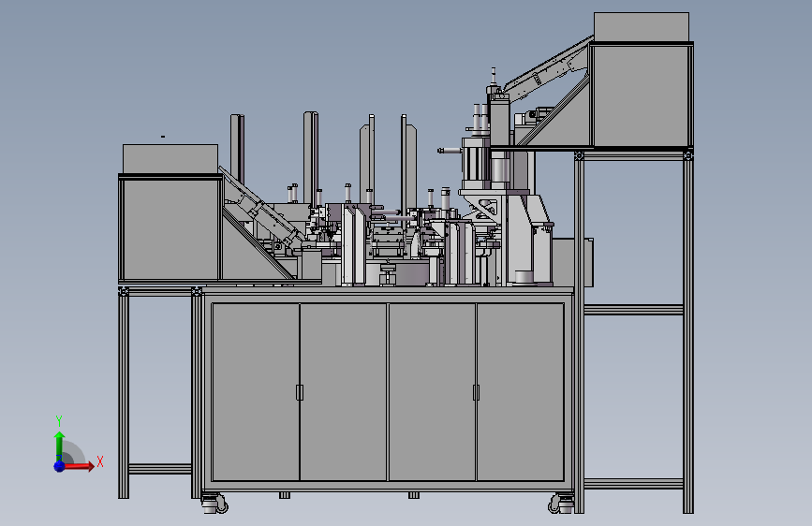Click the blue Z axis ball of triad
812x526 pixels.
pyautogui.click(x=60, y=466)
